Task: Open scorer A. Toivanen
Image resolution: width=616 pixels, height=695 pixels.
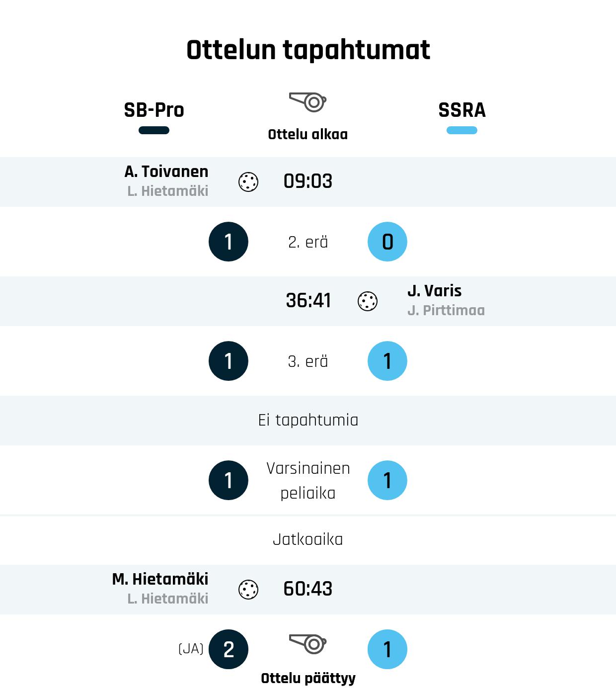Action: click(166, 172)
